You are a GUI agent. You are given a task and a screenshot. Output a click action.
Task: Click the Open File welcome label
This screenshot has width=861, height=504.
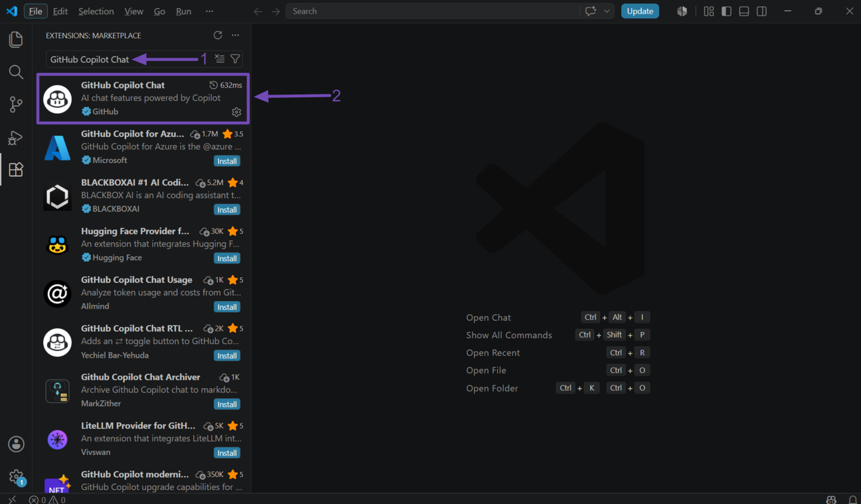(x=486, y=371)
